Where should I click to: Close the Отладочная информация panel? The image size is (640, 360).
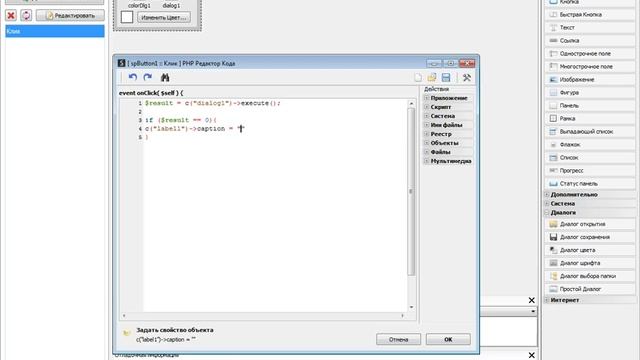[531, 355]
